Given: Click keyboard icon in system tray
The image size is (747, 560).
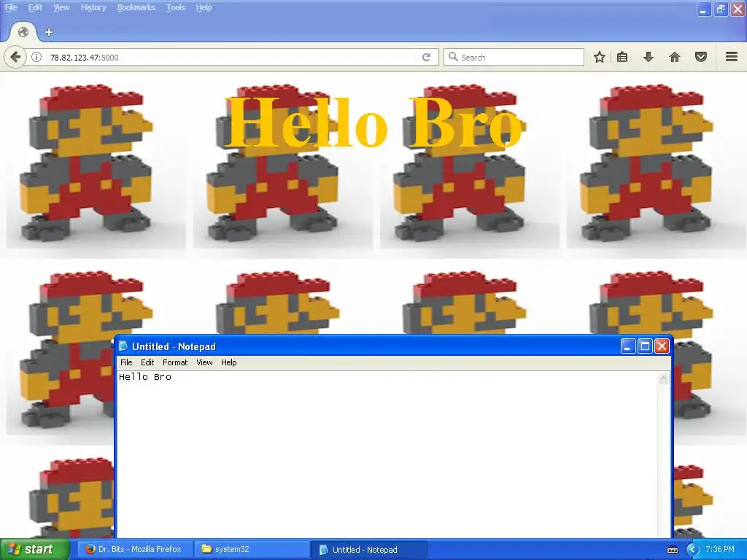Looking at the screenshot, I should [672, 550].
